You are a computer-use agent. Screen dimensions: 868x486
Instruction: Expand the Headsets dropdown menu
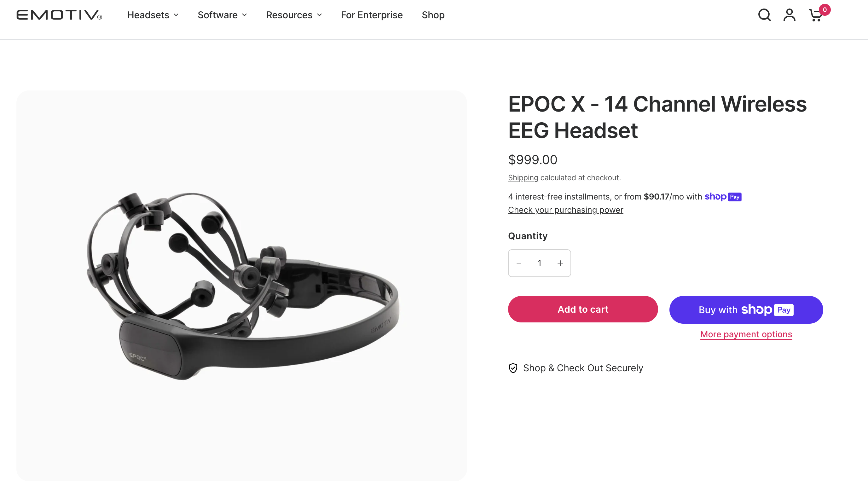click(x=153, y=15)
